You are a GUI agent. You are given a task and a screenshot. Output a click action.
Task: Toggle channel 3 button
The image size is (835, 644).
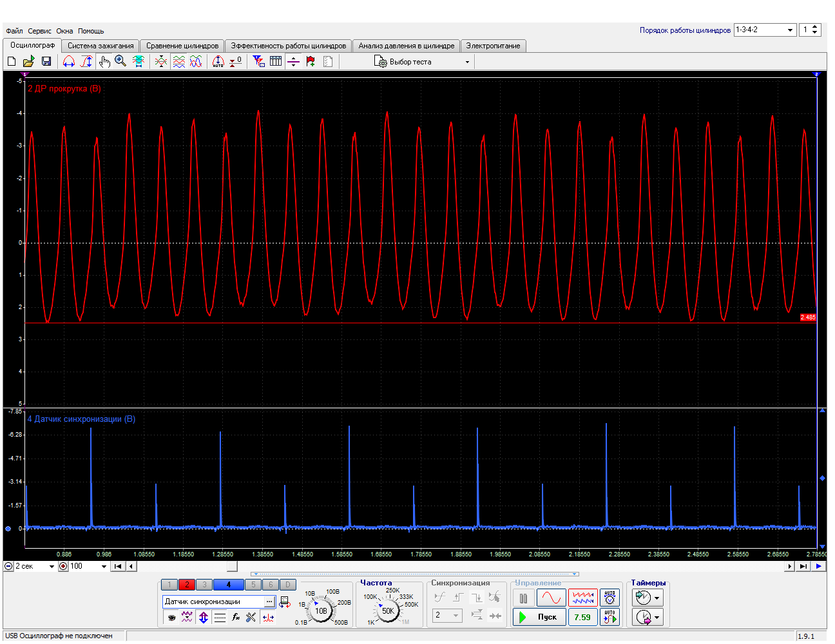(x=204, y=585)
